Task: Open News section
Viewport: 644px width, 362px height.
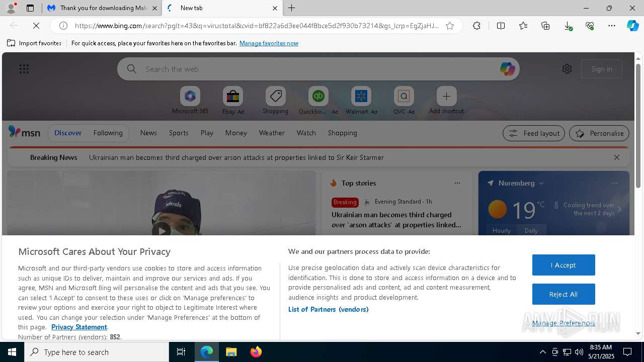Action: tap(148, 133)
